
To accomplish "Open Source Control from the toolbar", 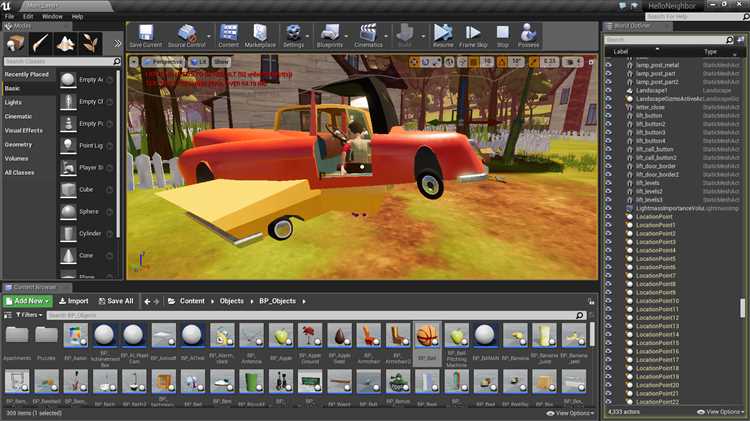I will pyautogui.click(x=187, y=35).
